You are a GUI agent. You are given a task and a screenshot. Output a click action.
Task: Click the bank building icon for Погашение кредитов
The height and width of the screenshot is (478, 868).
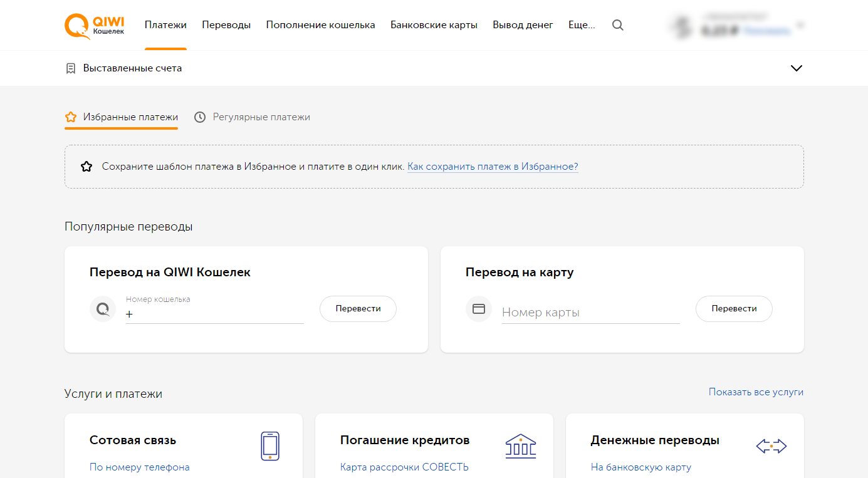(x=521, y=445)
